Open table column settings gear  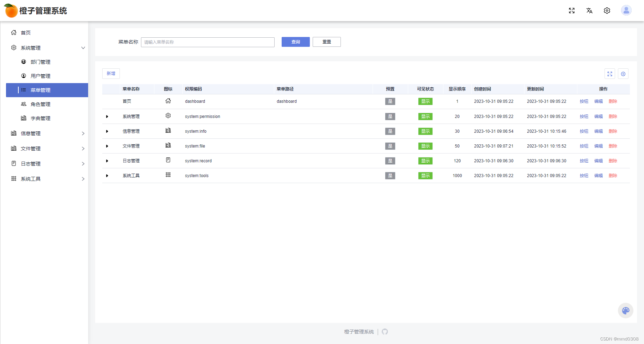(623, 74)
